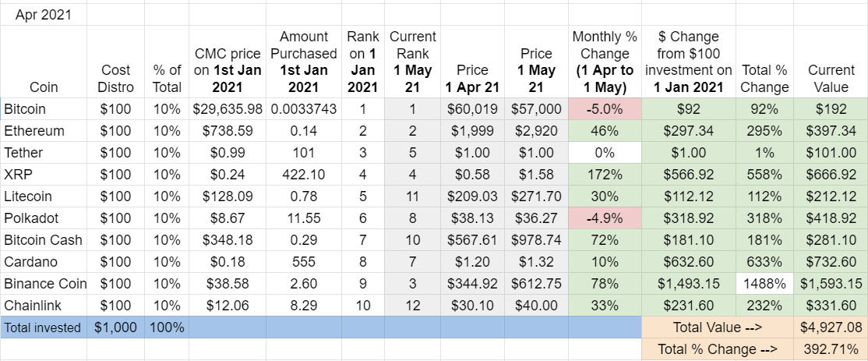Viewport: 868px width, 361px height.
Task: Select Cardano's 633% total change cell
Action: click(x=764, y=262)
